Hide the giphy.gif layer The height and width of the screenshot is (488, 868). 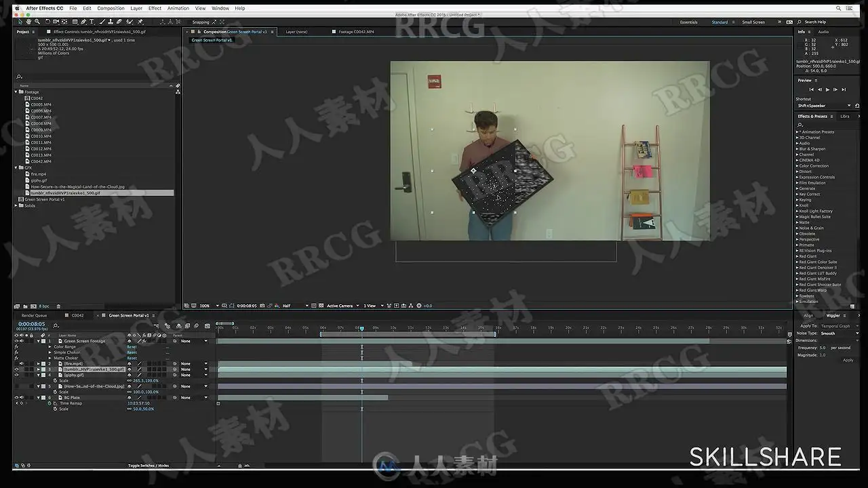coord(16,375)
